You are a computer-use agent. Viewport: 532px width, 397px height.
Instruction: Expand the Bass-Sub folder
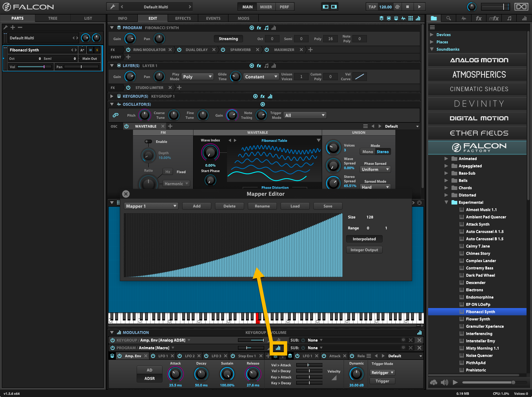coord(446,173)
